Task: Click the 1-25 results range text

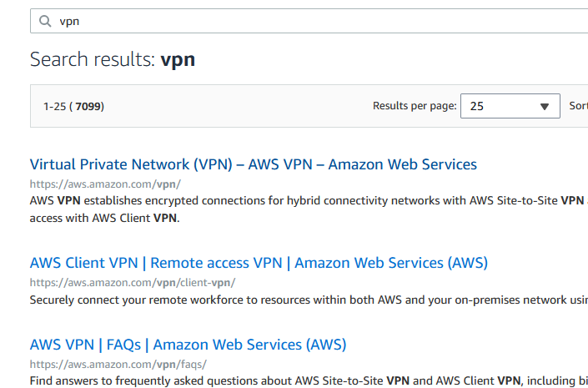Action: tap(54, 107)
